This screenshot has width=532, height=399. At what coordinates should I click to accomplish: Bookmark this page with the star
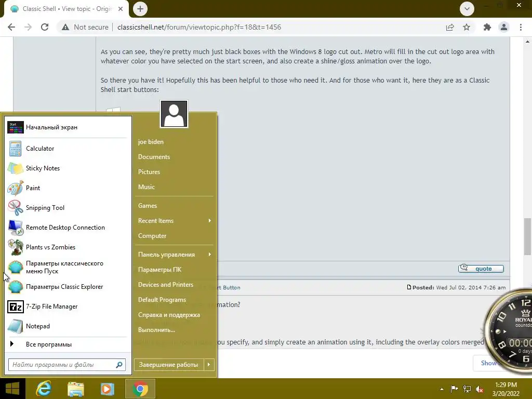tap(467, 27)
